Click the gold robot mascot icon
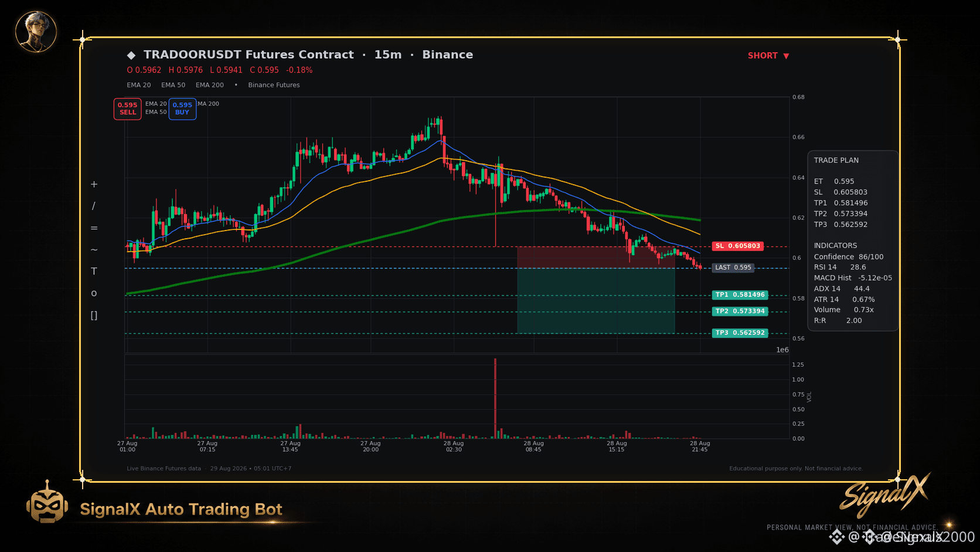The image size is (980, 552). tap(47, 502)
